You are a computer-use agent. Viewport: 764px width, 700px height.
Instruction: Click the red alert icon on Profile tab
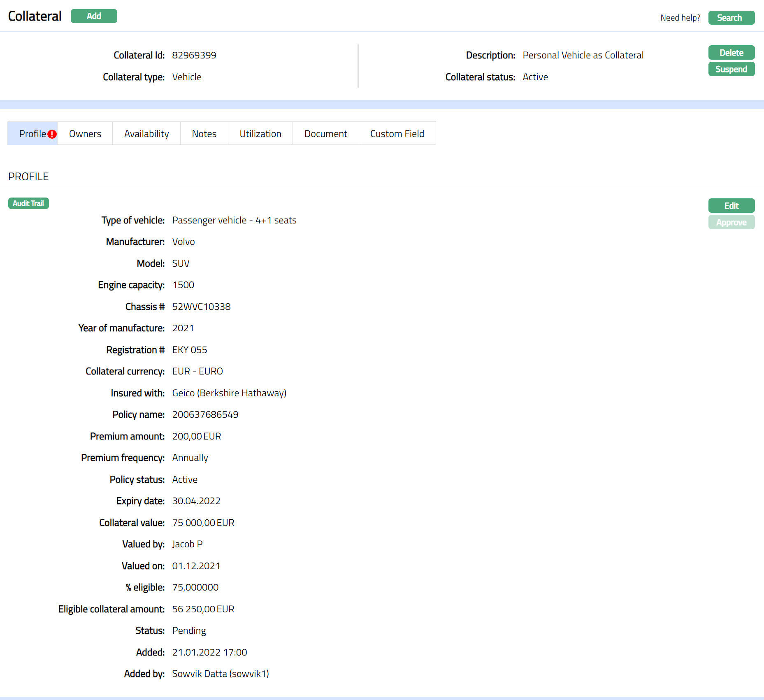[52, 134]
